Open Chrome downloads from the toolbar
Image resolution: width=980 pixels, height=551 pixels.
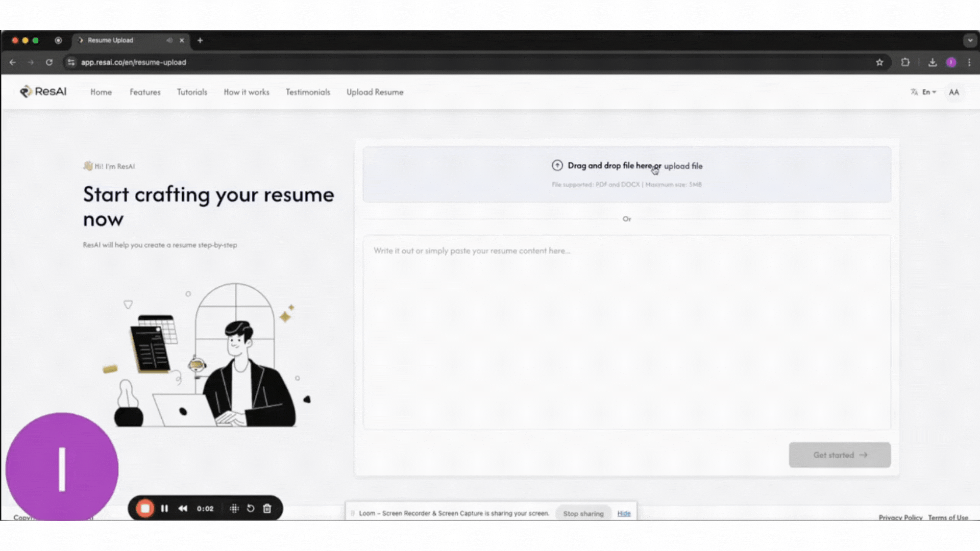coord(932,62)
